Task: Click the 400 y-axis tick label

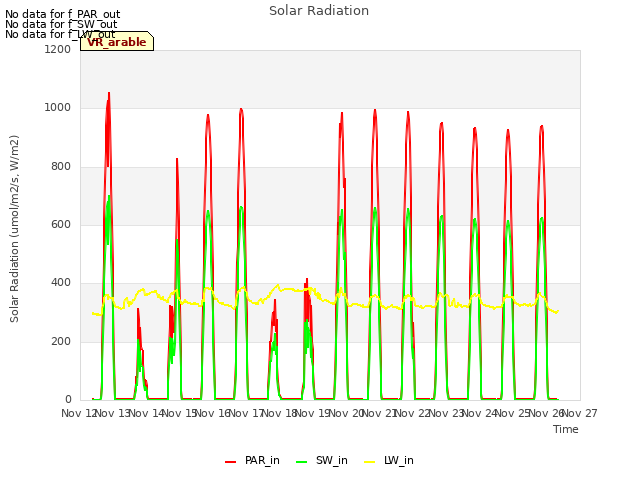Action: [61, 283]
